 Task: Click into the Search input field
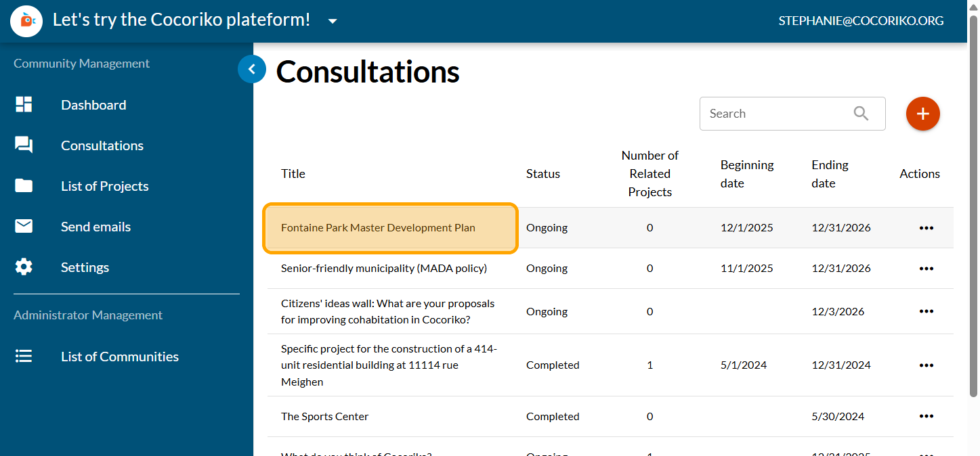tap(775, 114)
